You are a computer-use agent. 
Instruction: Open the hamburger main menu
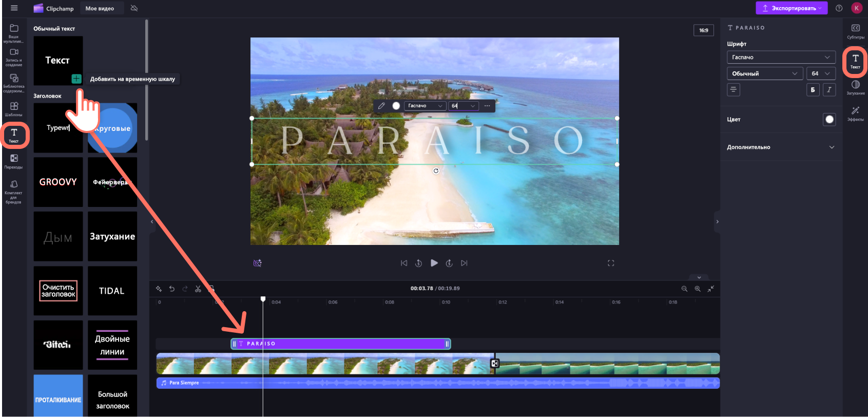pyautogui.click(x=14, y=8)
